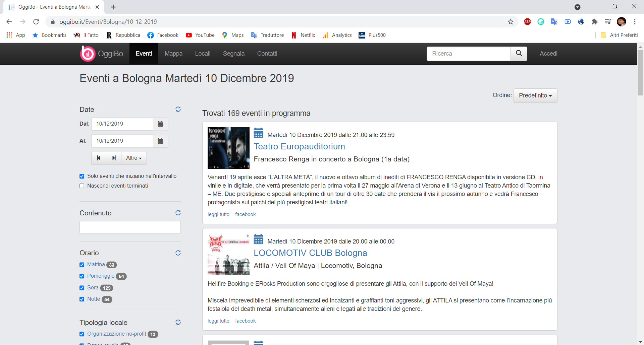Viewport: 644px width, 345px height.
Task: Open the Repubblica bookmark
Action: (123, 35)
